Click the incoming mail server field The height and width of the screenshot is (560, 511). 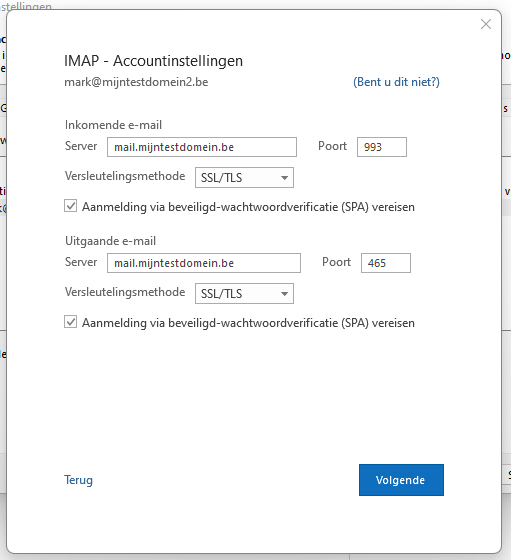tap(202, 147)
